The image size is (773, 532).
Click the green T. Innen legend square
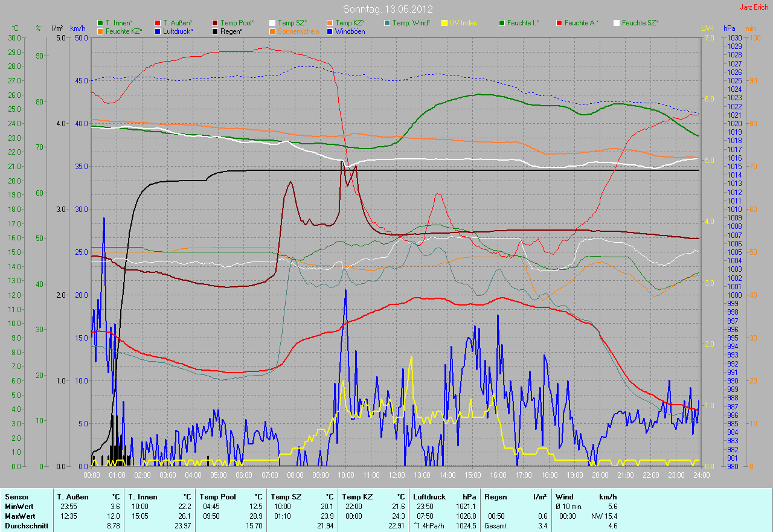click(x=100, y=23)
